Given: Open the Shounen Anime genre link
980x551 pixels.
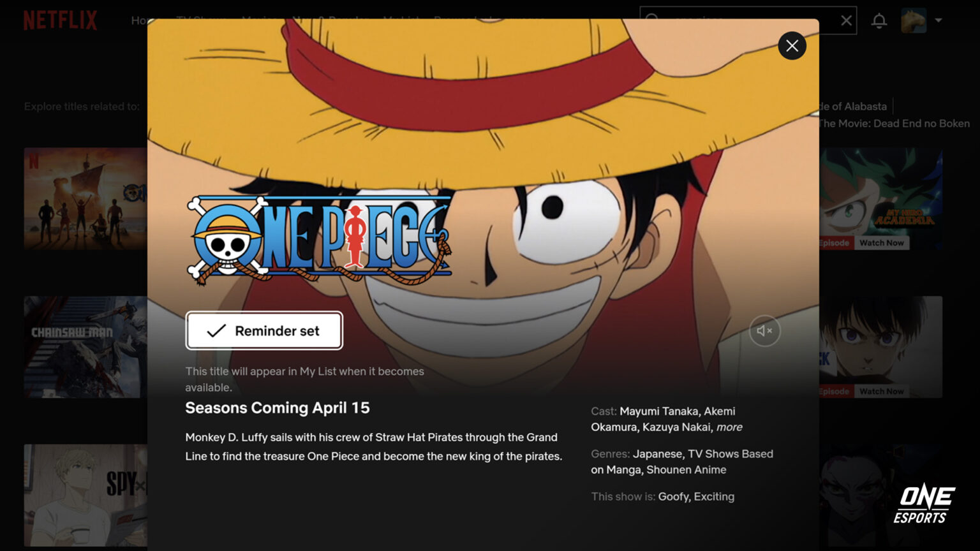Looking at the screenshot, I should (687, 470).
